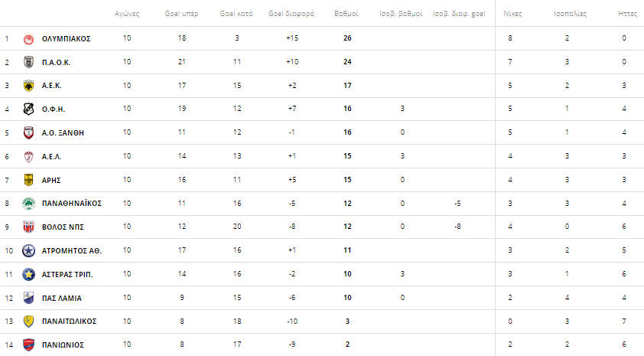
Task: Click the Olympiakos team crest icon
Action: tap(28, 38)
